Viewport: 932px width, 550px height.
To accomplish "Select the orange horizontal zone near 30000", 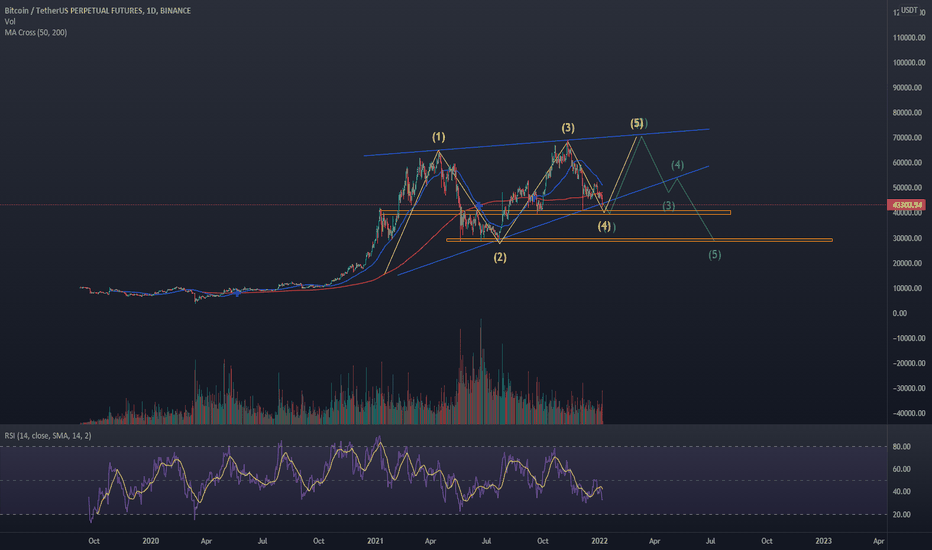I will pos(640,240).
